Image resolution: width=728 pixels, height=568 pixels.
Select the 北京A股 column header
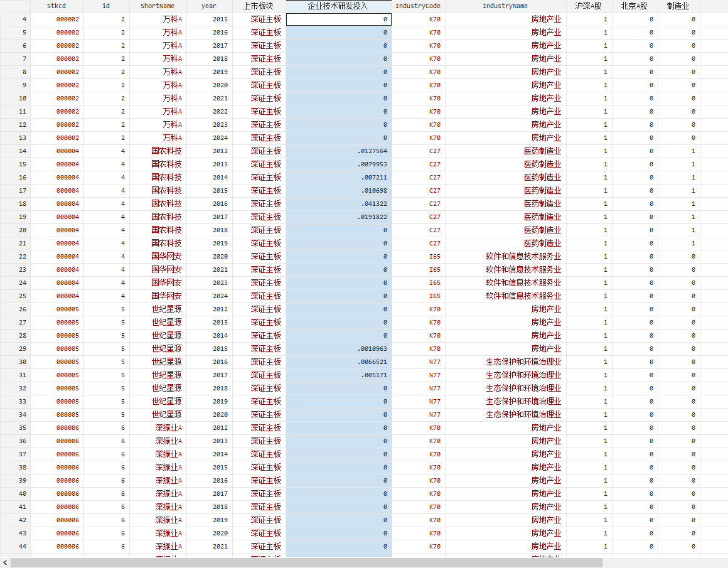point(634,6)
